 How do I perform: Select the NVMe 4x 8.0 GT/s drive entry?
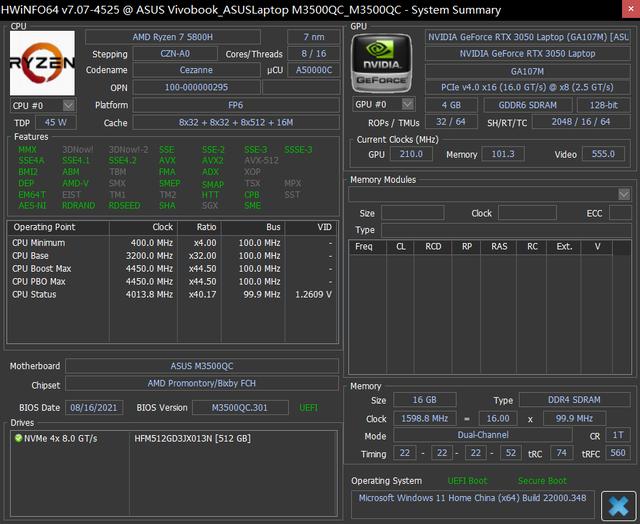click(x=58, y=438)
